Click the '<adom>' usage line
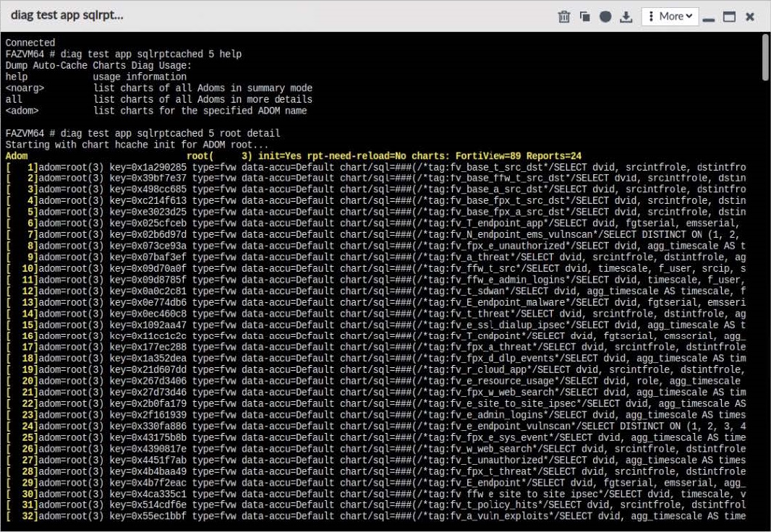Viewport: 771px width, 532px height. 156,111
